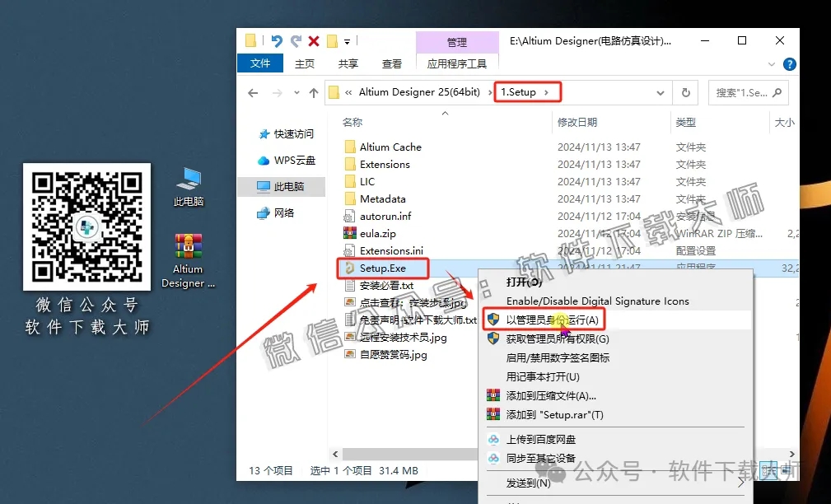Select WPS云盘 in the sidebar
This screenshot has height=504, width=831.
(292, 160)
